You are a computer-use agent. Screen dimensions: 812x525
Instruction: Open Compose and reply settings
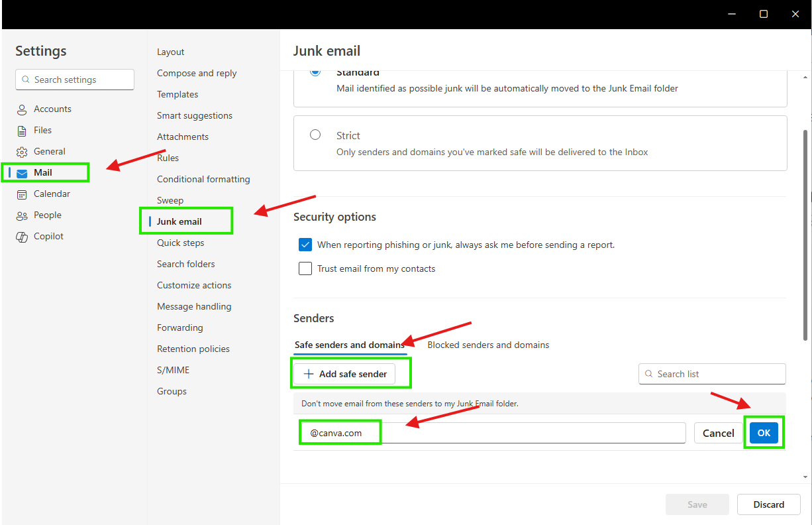(197, 73)
